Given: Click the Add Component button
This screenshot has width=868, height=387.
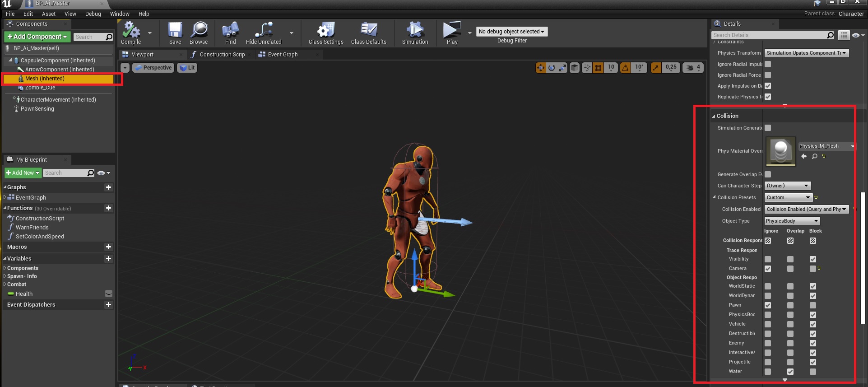Looking at the screenshot, I should point(37,37).
